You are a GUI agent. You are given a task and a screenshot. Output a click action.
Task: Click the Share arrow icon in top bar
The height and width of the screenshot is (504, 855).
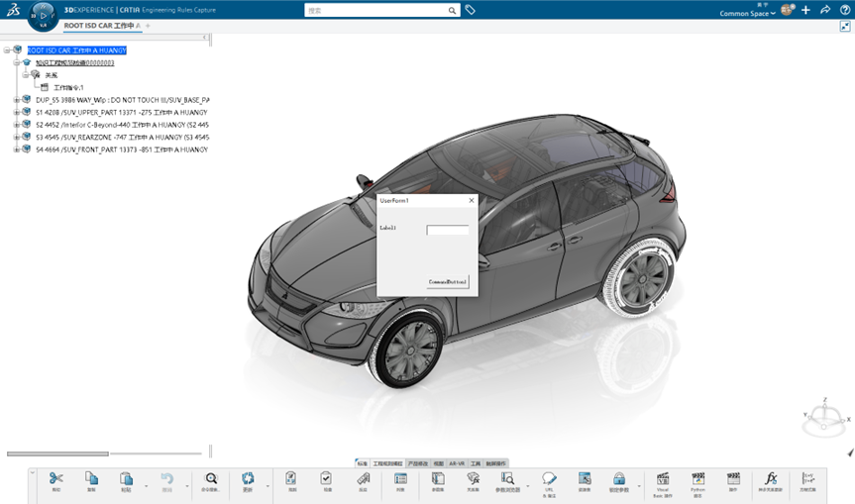pos(825,10)
